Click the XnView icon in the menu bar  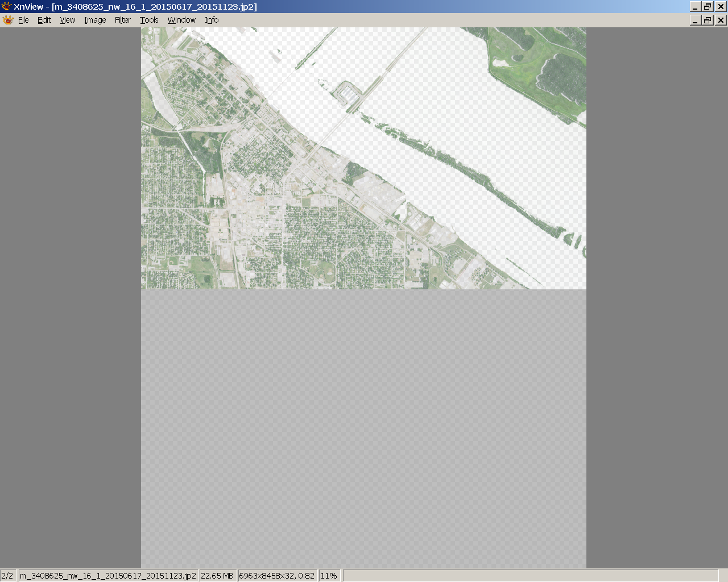pyautogui.click(x=8, y=20)
